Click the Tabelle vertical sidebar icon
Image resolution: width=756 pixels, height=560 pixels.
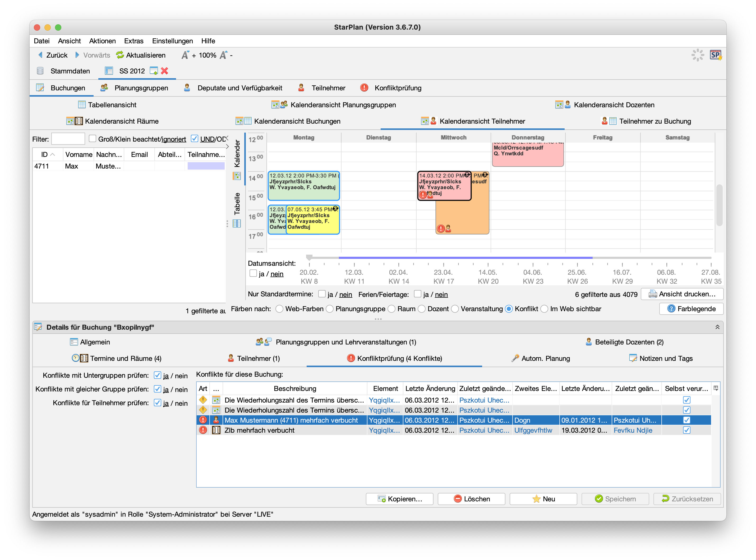click(237, 223)
